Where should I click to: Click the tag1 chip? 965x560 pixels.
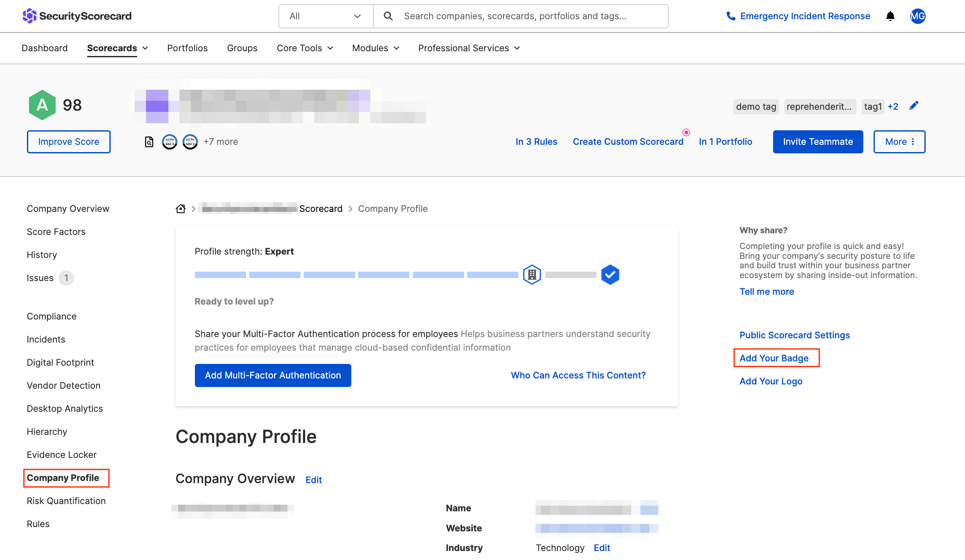873,107
